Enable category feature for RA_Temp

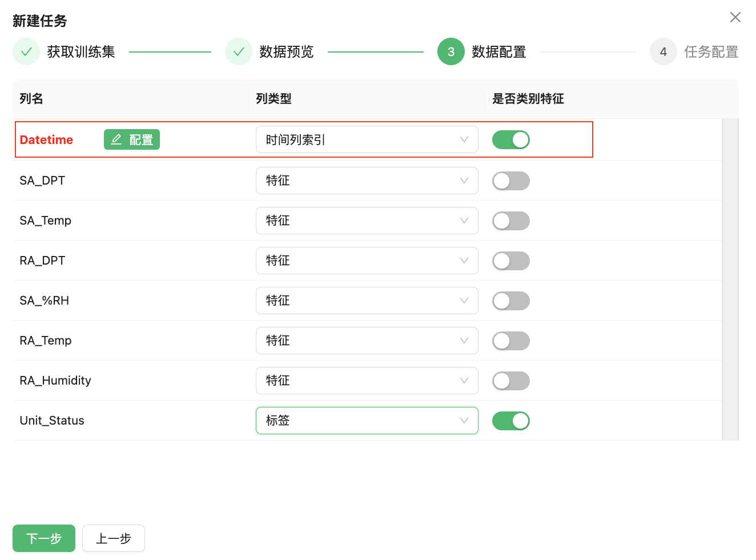[511, 341]
